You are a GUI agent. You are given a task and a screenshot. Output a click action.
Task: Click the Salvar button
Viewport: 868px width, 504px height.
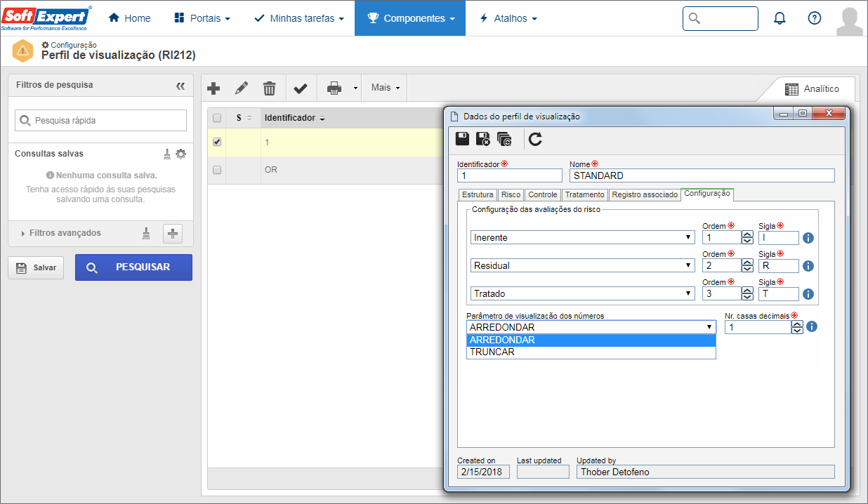pyautogui.click(x=36, y=268)
